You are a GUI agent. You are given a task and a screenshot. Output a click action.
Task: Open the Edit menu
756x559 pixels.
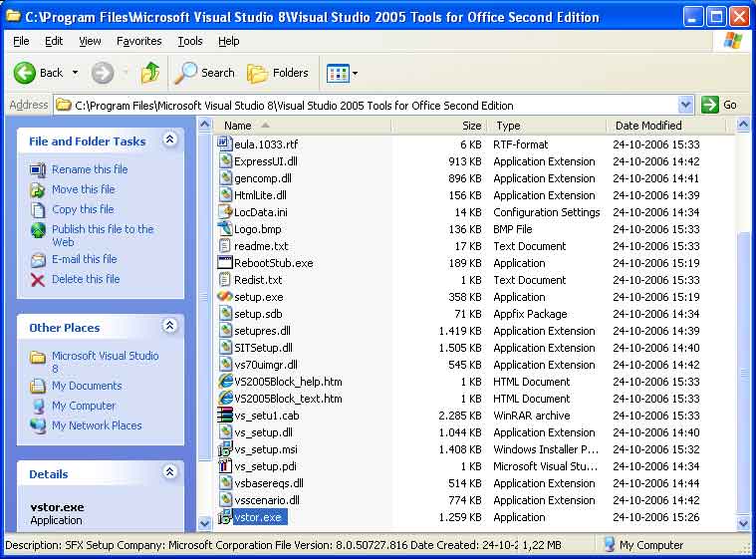(x=54, y=41)
